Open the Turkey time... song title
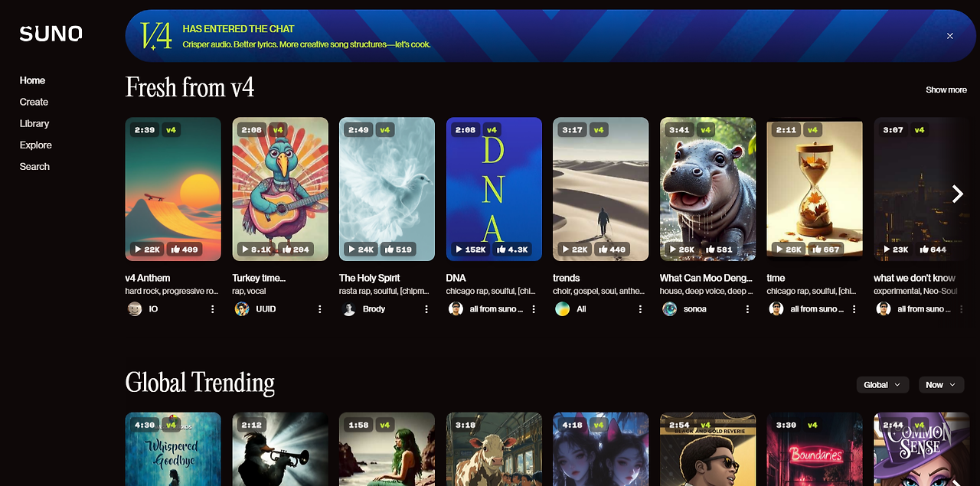Image resolution: width=980 pixels, height=486 pixels. (259, 278)
